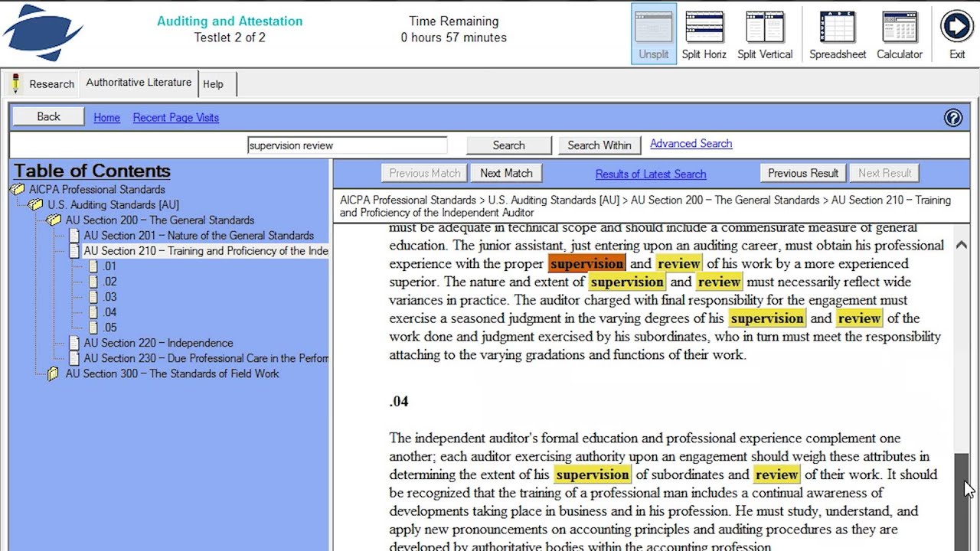980x551 pixels.
Task: Click the Back button
Action: pos(48,116)
